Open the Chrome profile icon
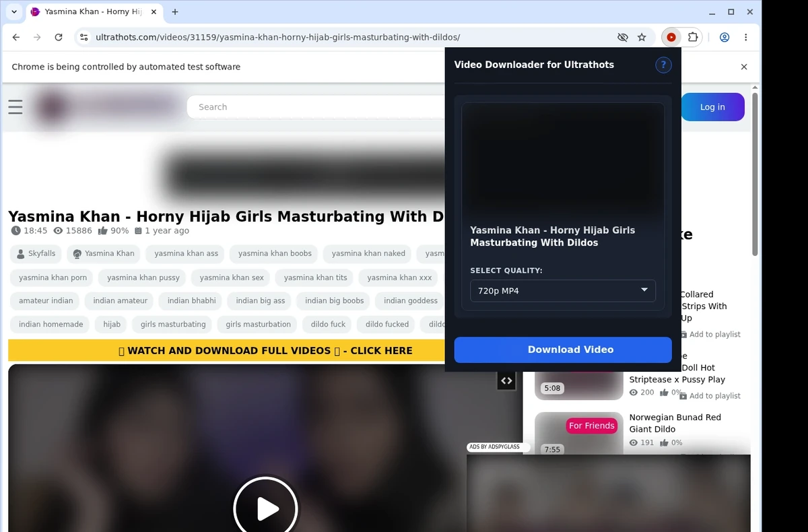This screenshot has height=532, width=808. pos(725,38)
